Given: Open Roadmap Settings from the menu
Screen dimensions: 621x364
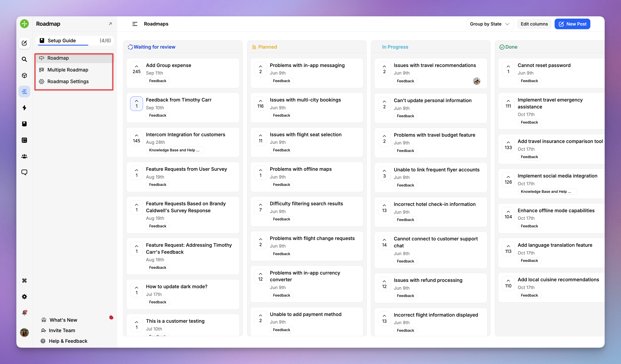Looking at the screenshot, I should coord(68,81).
